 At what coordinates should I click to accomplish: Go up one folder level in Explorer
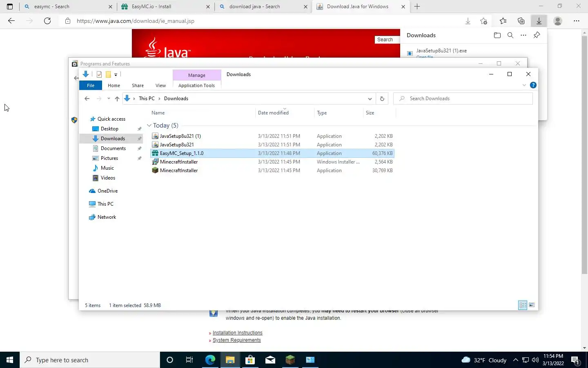click(117, 99)
